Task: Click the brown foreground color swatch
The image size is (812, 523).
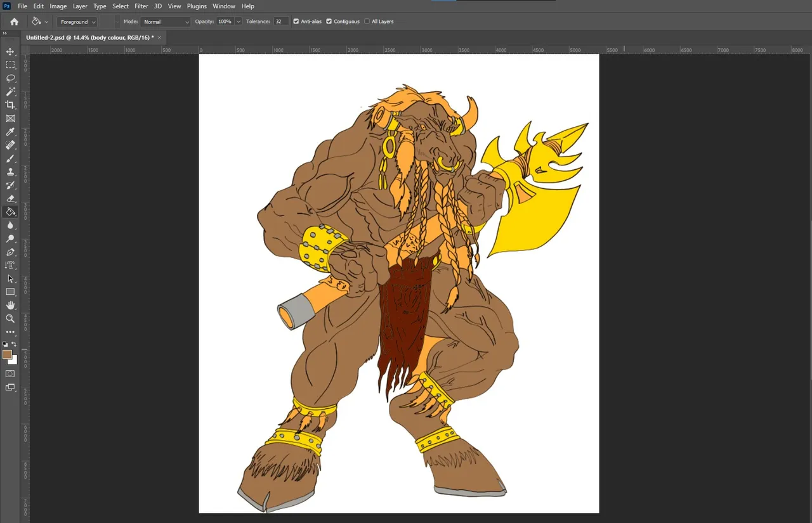Action: (7, 354)
